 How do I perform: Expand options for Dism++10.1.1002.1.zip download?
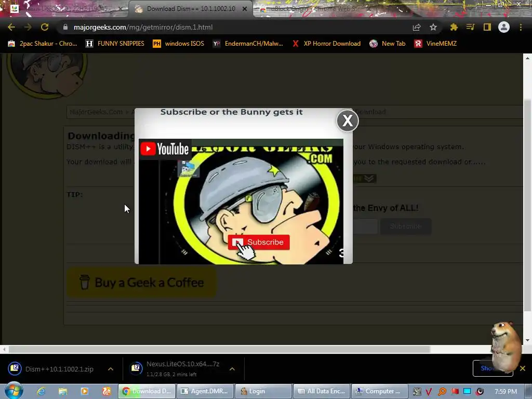111,369
